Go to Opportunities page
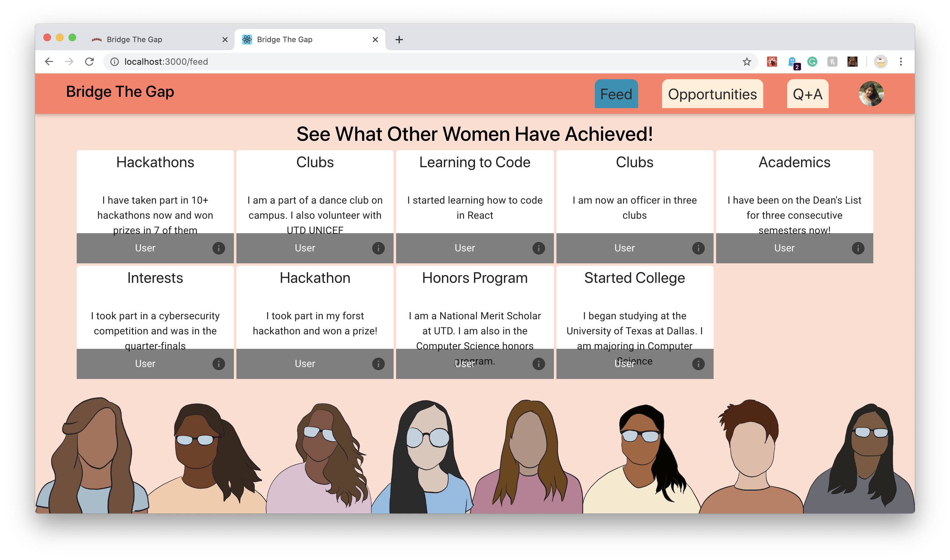This screenshot has height=560, width=950. pos(712,94)
